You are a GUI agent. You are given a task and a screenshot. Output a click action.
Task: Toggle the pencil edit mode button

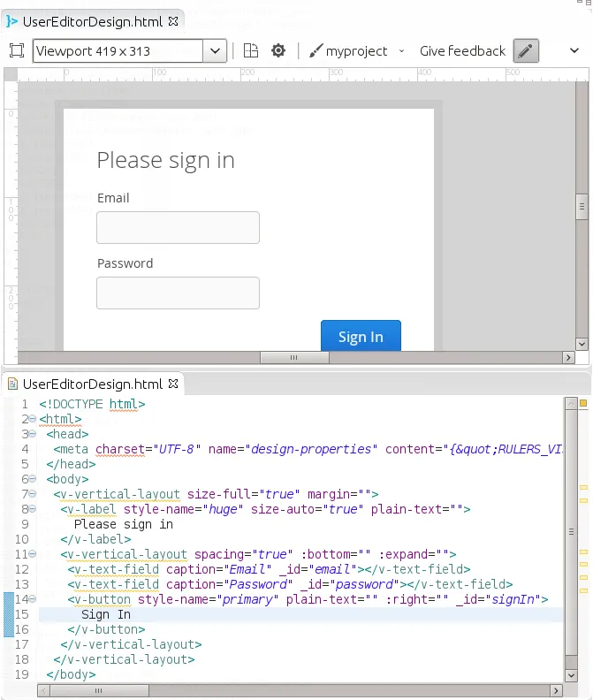tap(526, 51)
